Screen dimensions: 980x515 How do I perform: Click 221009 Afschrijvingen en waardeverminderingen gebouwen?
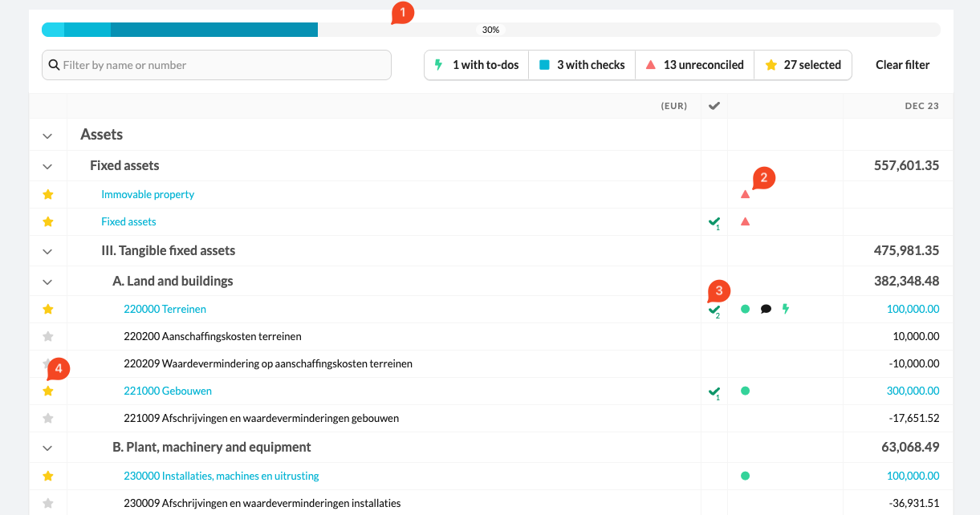point(261,418)
